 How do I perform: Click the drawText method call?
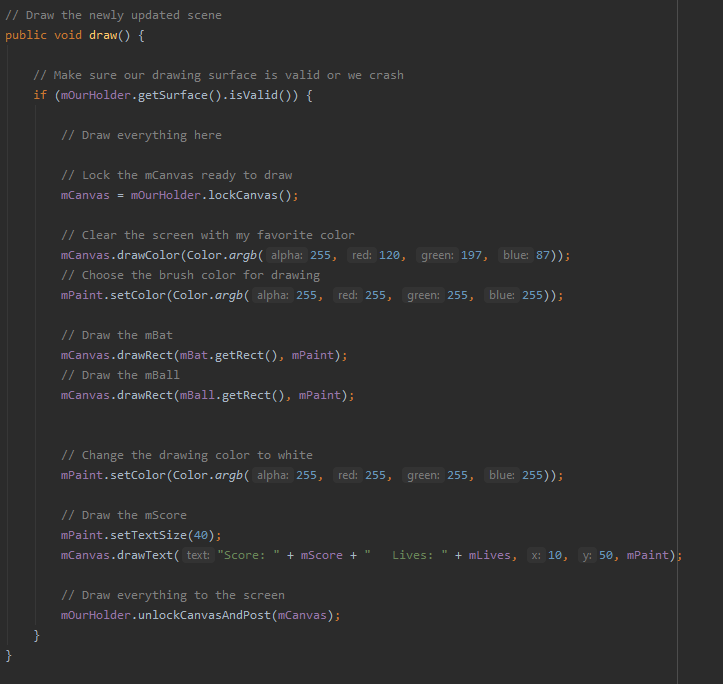(145, 555)
